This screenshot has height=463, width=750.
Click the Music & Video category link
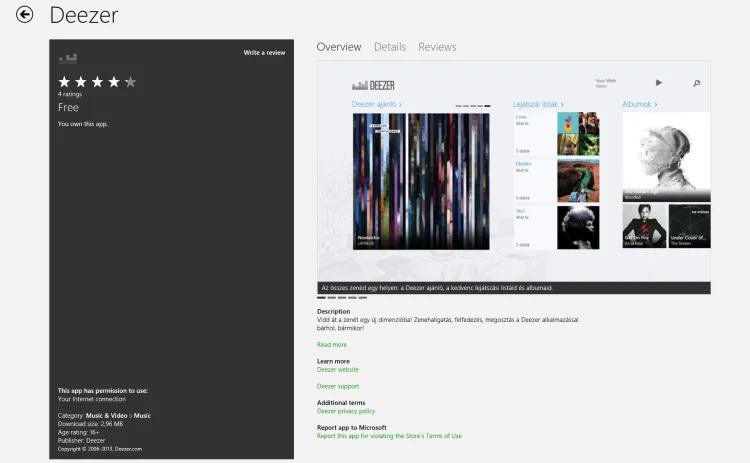point(107,416)
